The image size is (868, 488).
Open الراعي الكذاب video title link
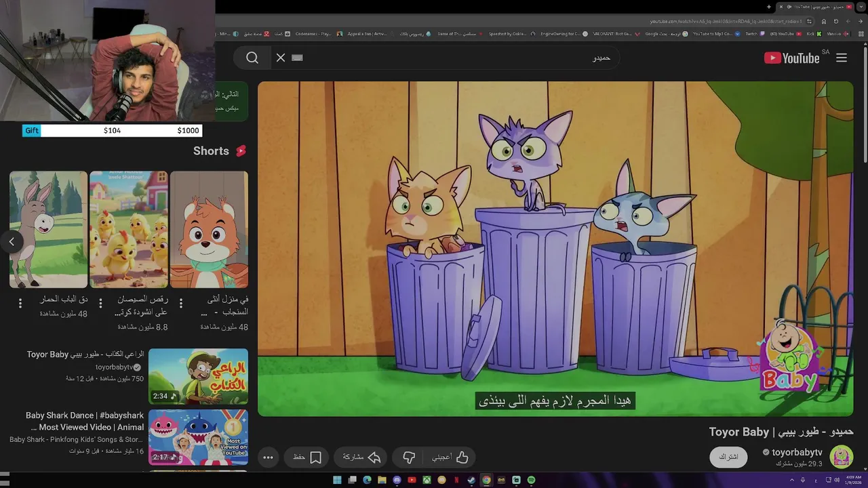(x=85, y=354)
